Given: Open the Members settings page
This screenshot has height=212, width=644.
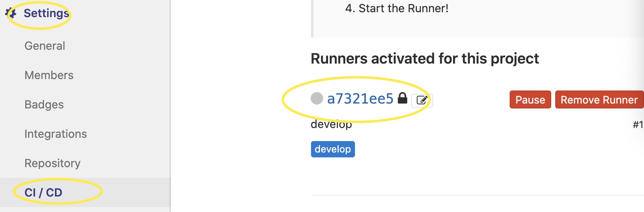Looking at the screenshot, I should [49, 75].
